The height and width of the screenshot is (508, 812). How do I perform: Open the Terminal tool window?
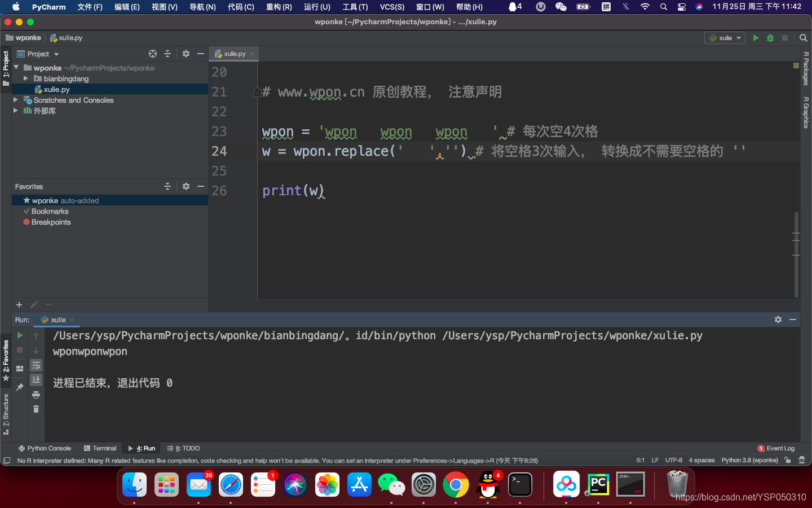coord(100,448)
